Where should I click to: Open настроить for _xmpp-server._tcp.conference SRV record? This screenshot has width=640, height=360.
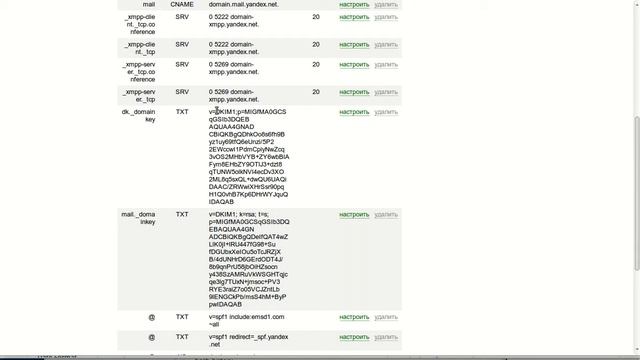354,64
